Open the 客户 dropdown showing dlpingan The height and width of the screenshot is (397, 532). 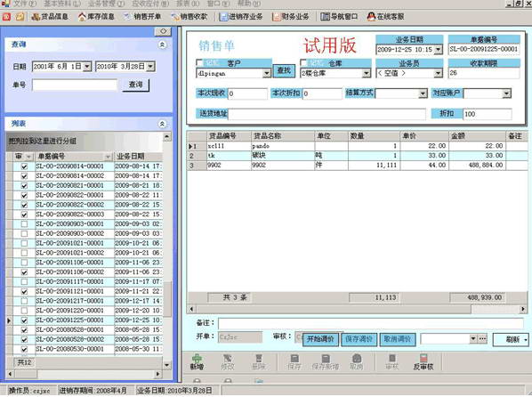(x=267, y=73)
